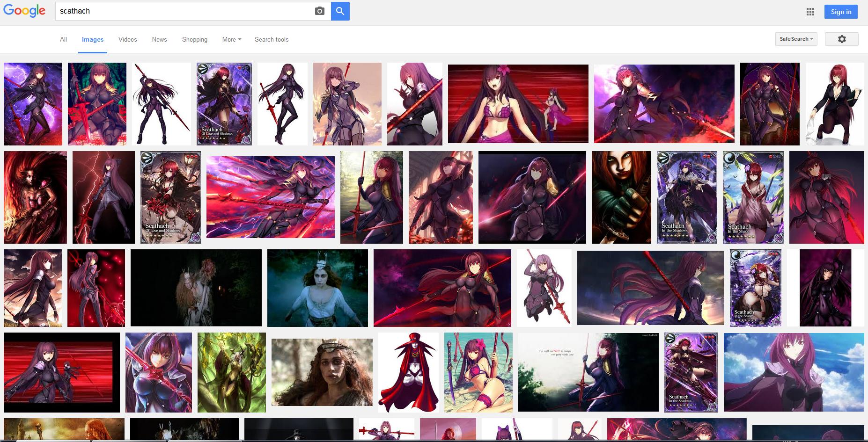The height and width of the screenshot is (442, 868).
Task: Open photo of curly-haired woman with circlet
Action: coord(322,372)
